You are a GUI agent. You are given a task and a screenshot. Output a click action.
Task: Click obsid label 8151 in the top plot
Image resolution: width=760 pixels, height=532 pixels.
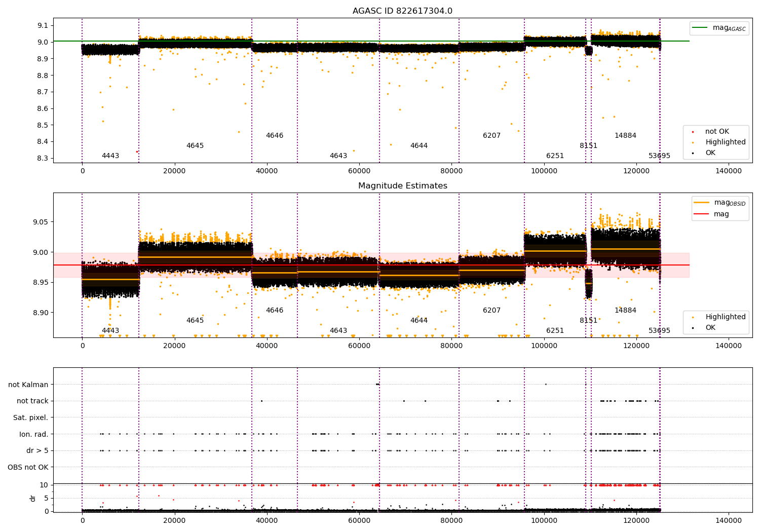click(588, 146)
